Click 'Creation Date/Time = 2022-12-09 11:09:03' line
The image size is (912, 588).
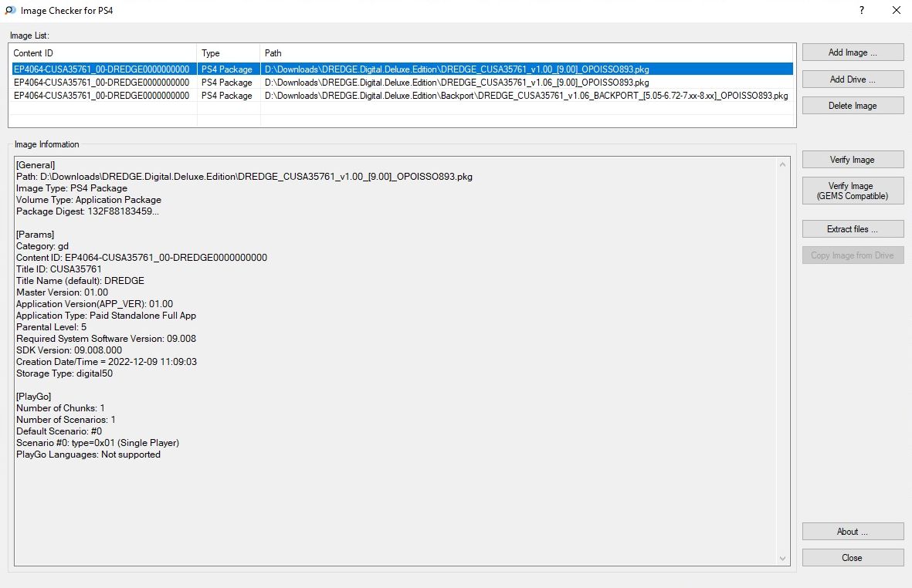(x=107, y=362)
